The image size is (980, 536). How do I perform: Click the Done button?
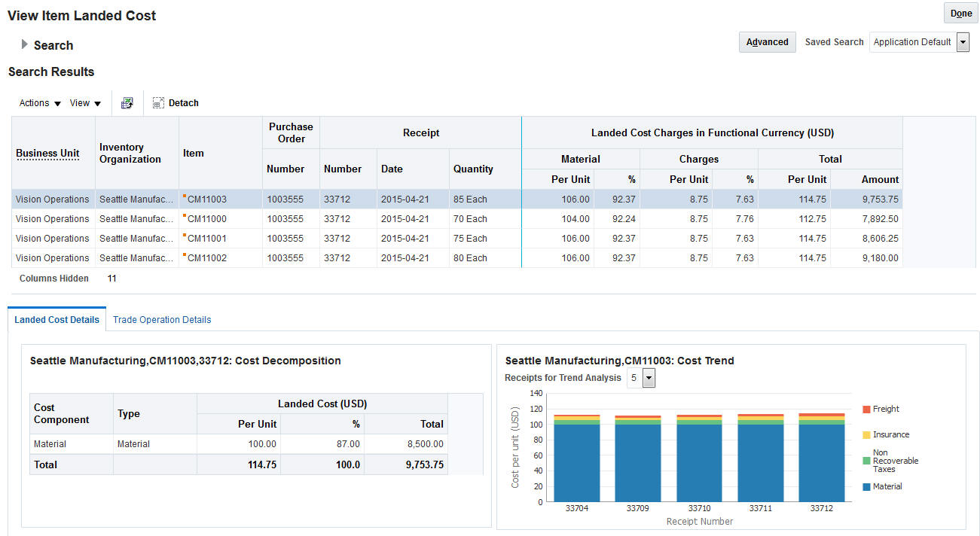pos(960,14)
